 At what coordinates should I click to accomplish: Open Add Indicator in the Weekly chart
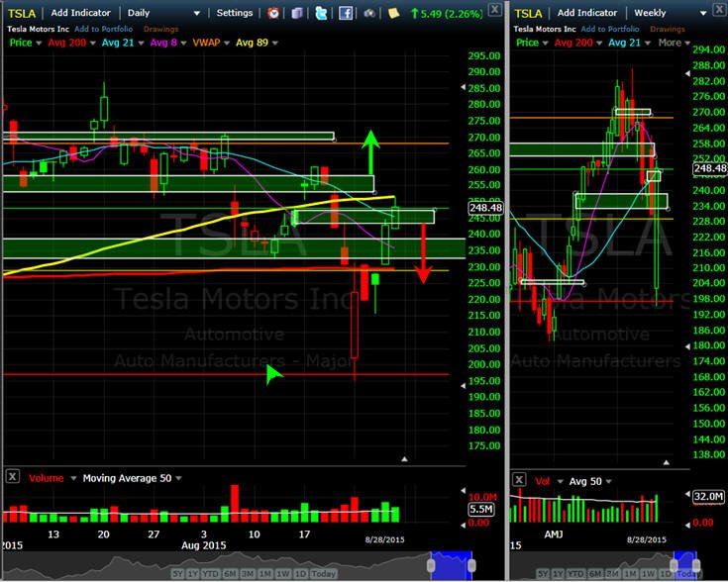(587, 13)
